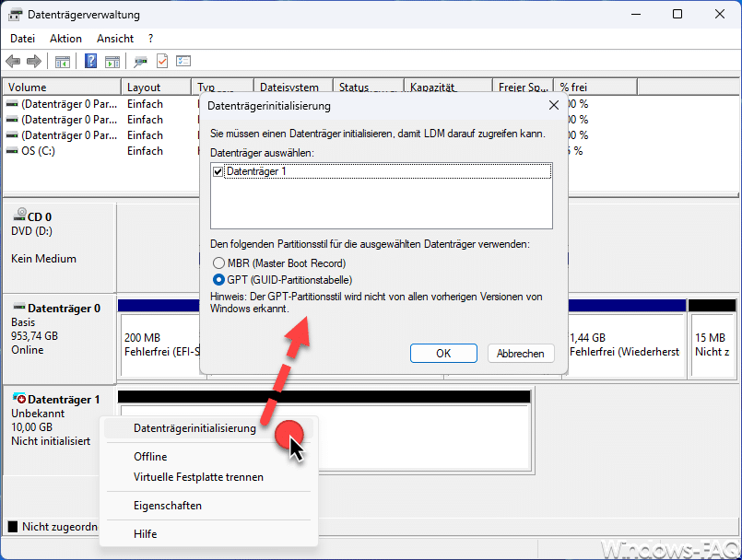Confirm dialog with OK button
The height and width of the screenshot is (560, 742).
443,354
